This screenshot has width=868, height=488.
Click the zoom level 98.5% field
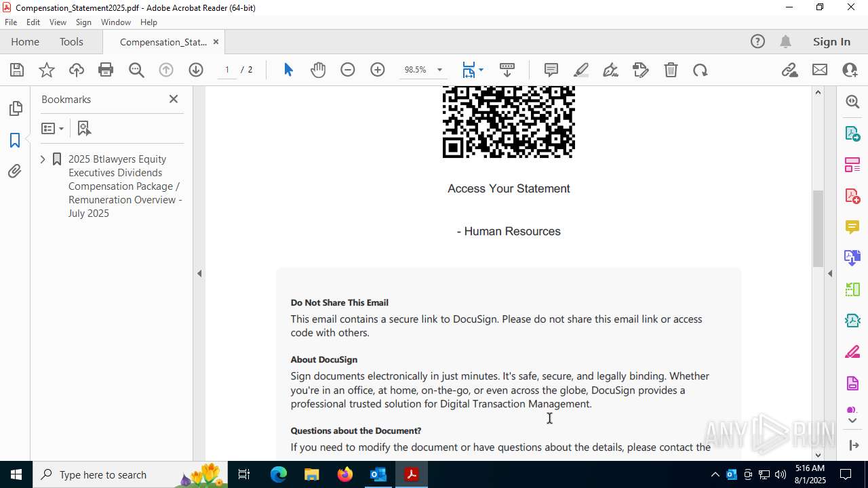tap(416, 70)
